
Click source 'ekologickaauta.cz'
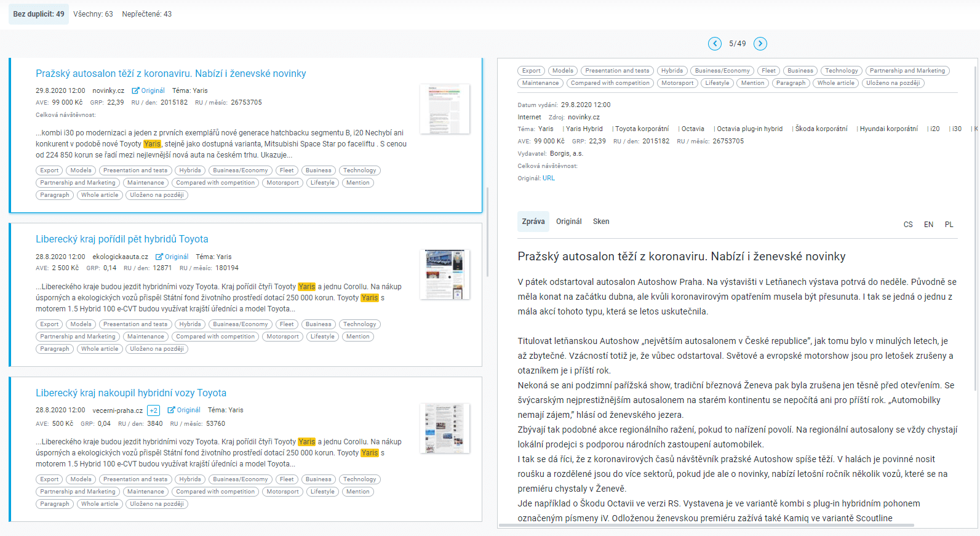click(121, 257)
